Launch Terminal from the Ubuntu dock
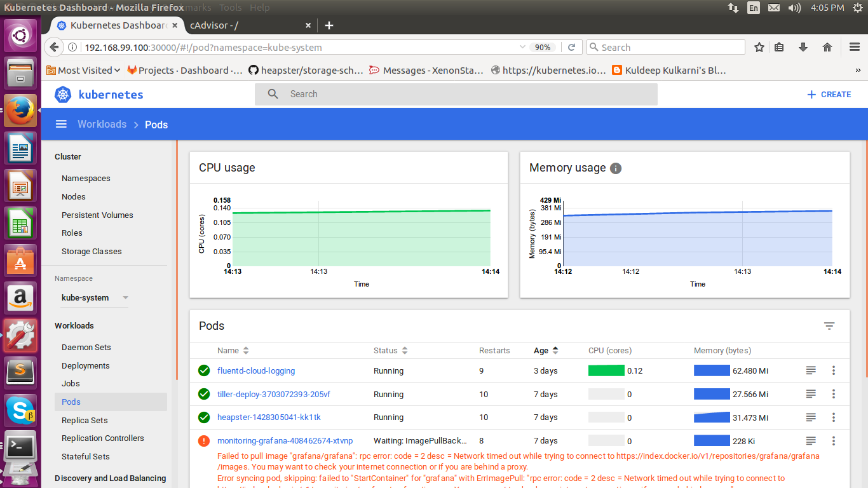The image size is (868, 488). tap(21, 448)
